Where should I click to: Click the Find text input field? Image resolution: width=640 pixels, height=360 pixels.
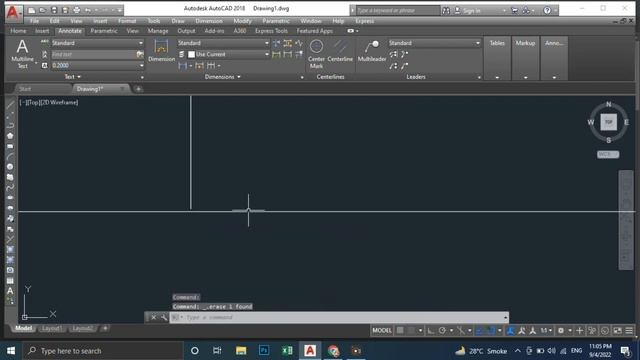point(94,54)
